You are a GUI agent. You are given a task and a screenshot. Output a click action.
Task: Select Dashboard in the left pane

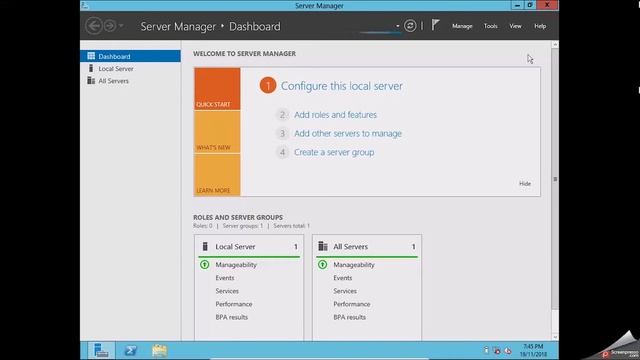pos(130,56)
